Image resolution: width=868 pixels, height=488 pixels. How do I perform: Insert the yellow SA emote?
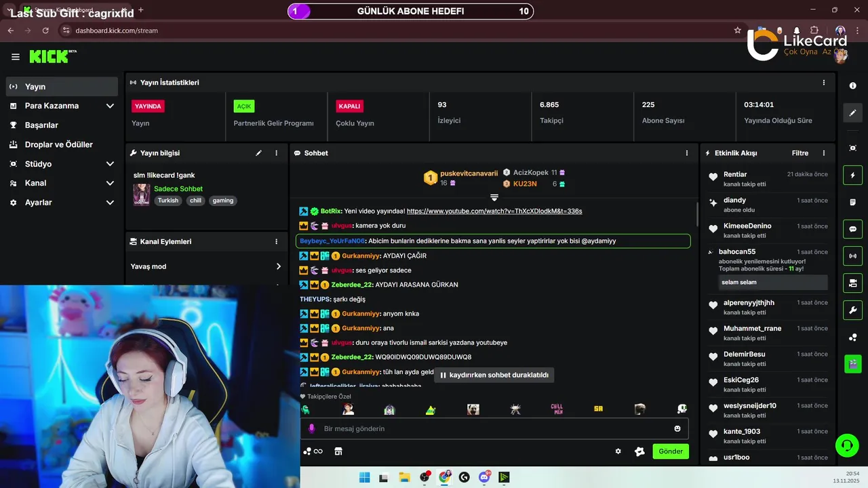598,409
